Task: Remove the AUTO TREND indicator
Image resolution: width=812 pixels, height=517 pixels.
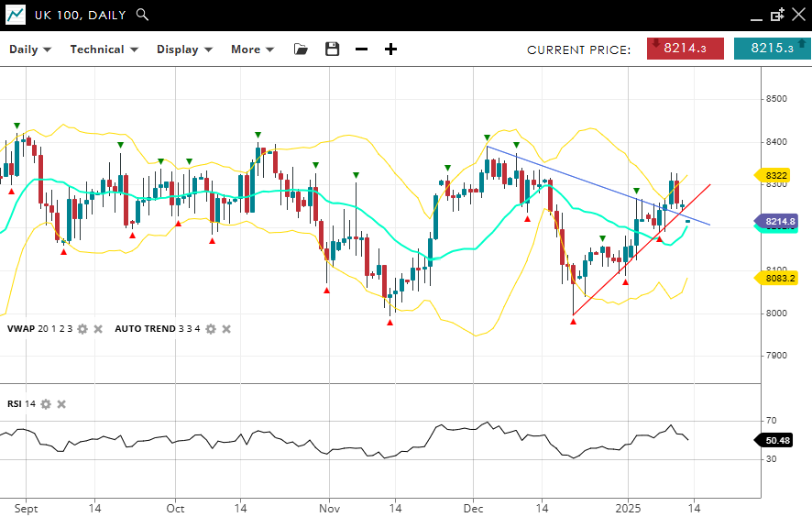Action: (x=226, y=329)
